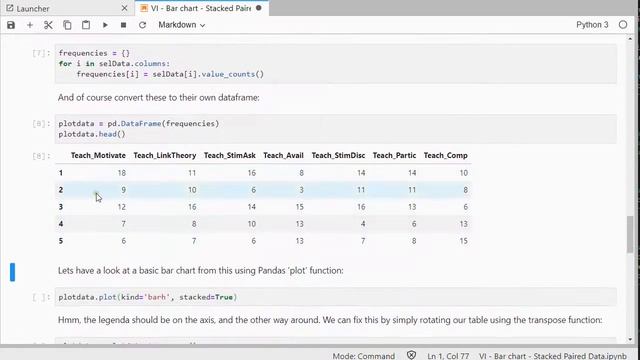Click the plotdata DataFrame code cell
This screenshot has width=640, height=360.
[x=336, y=129]
